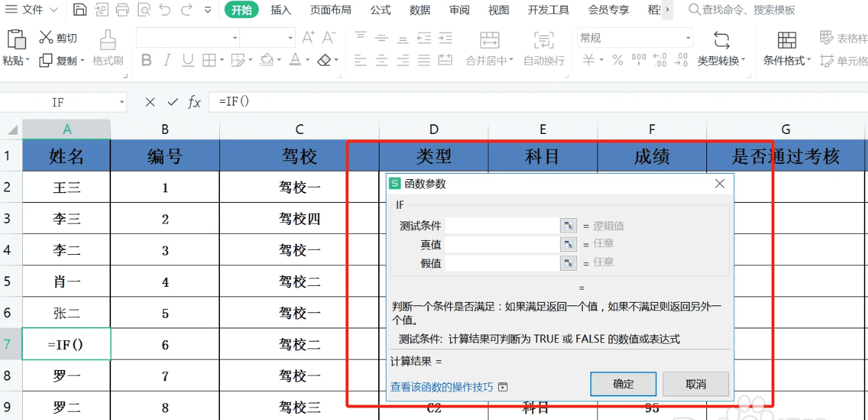Open the 常规 number format dropdown
The image size is (868, 420).
[x=688, y=37]
